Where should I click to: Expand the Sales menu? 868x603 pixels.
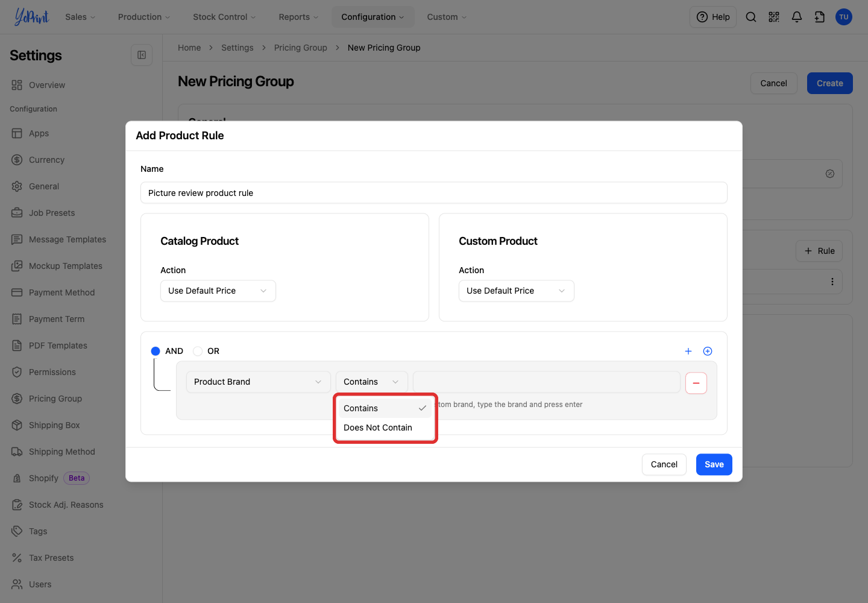click(x=80, y=17)
